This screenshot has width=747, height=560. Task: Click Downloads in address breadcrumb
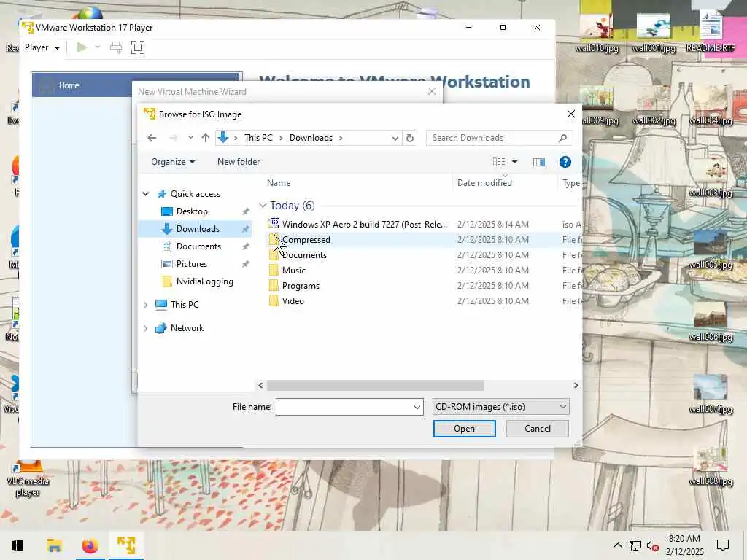click(x=311, y=138)
